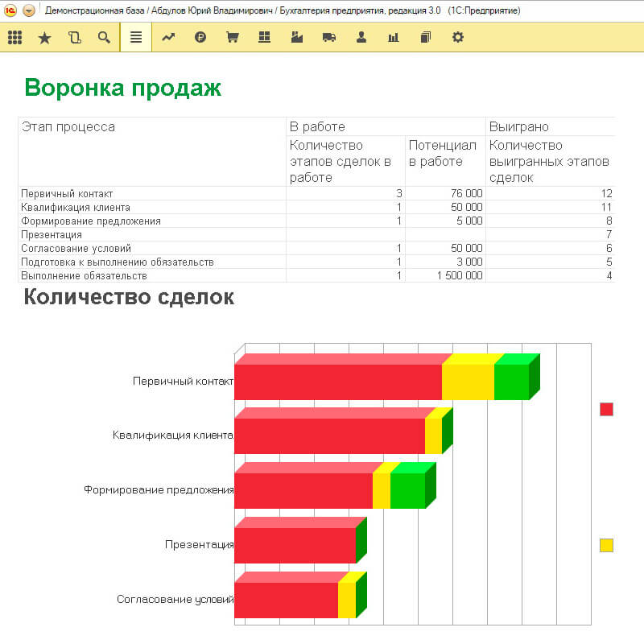Screen dimensions: 644x644
Task: Open the Reports bar chart icon
Action: coord(394,37)
